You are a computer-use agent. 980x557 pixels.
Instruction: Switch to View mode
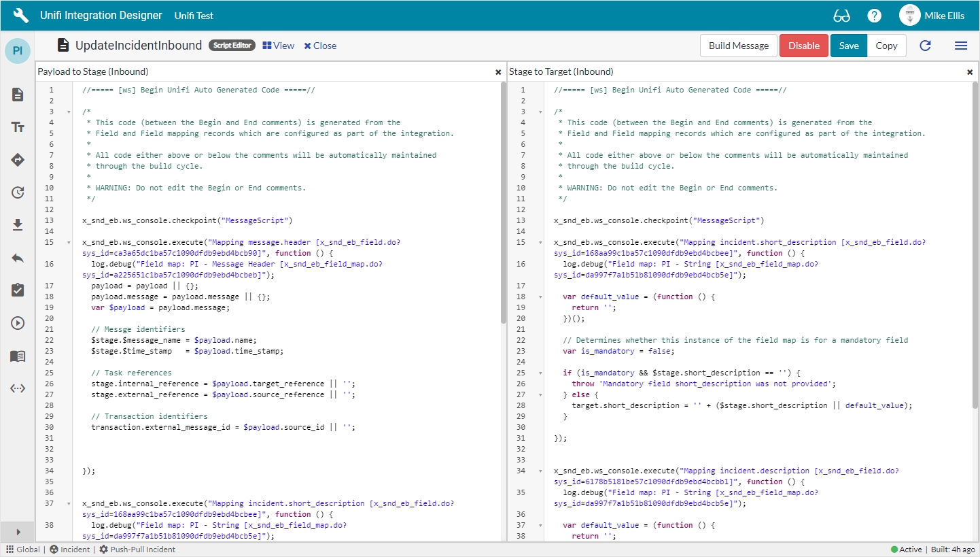279,46
